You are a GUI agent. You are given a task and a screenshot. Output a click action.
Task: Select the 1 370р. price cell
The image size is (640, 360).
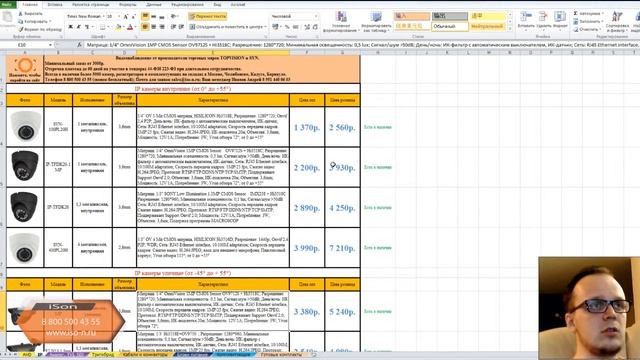[x=307, y=127]
